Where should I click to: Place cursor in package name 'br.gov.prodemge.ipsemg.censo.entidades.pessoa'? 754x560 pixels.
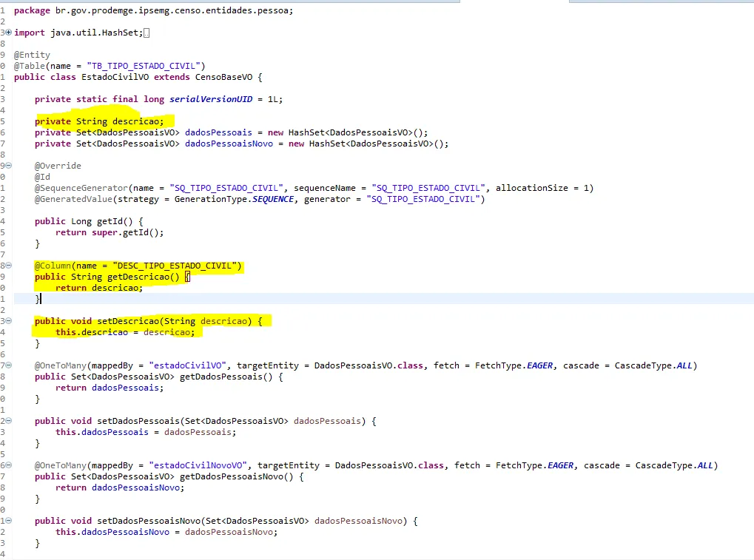[x=172, y=10]
